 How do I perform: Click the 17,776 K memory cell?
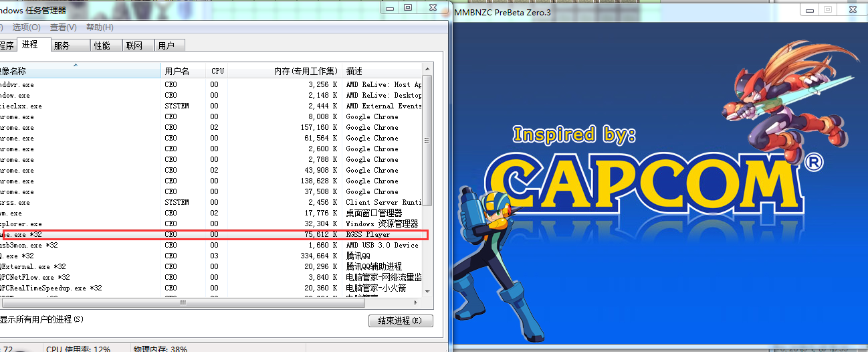pos(321,213)
